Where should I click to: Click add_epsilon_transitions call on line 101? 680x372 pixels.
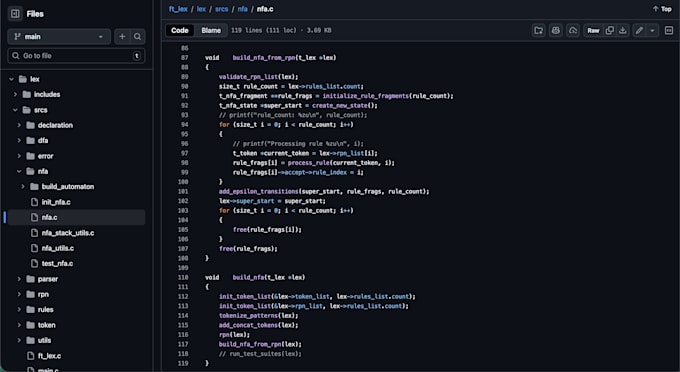click(259, 191)
